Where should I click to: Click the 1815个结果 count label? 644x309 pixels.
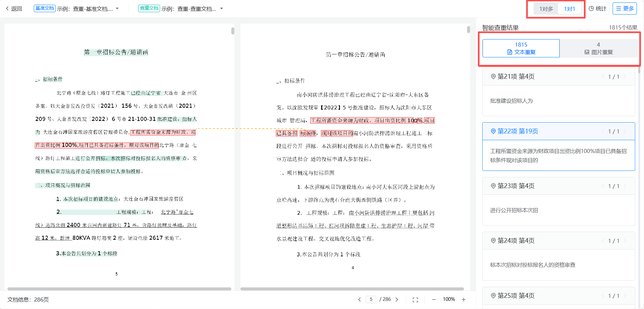coord(623,28)
